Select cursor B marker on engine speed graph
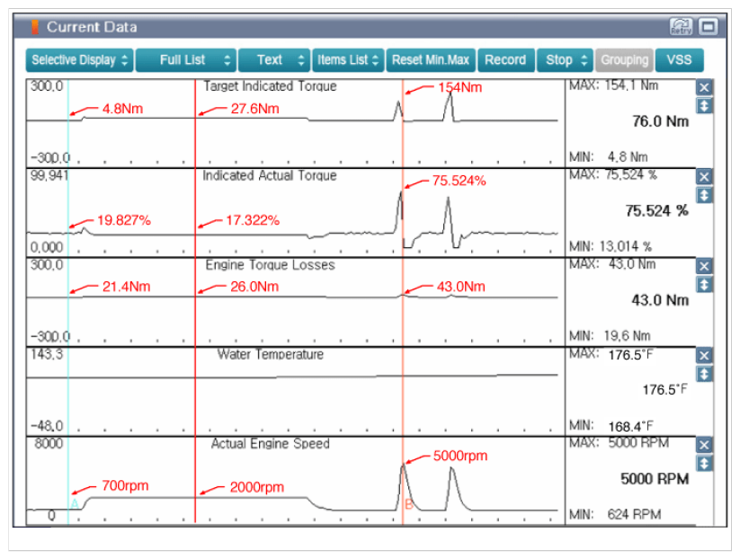 [x=408, y=504]
